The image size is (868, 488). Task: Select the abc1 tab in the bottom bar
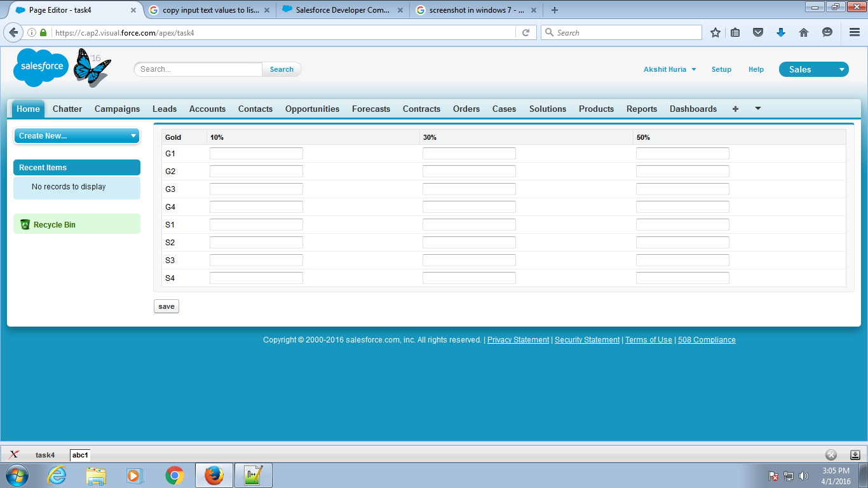click(x=80, y=455)
